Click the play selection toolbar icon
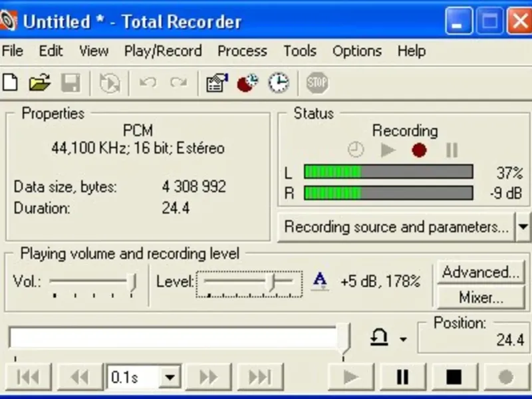Viewport: 532px width, 399px height. [x=110, y=82]
